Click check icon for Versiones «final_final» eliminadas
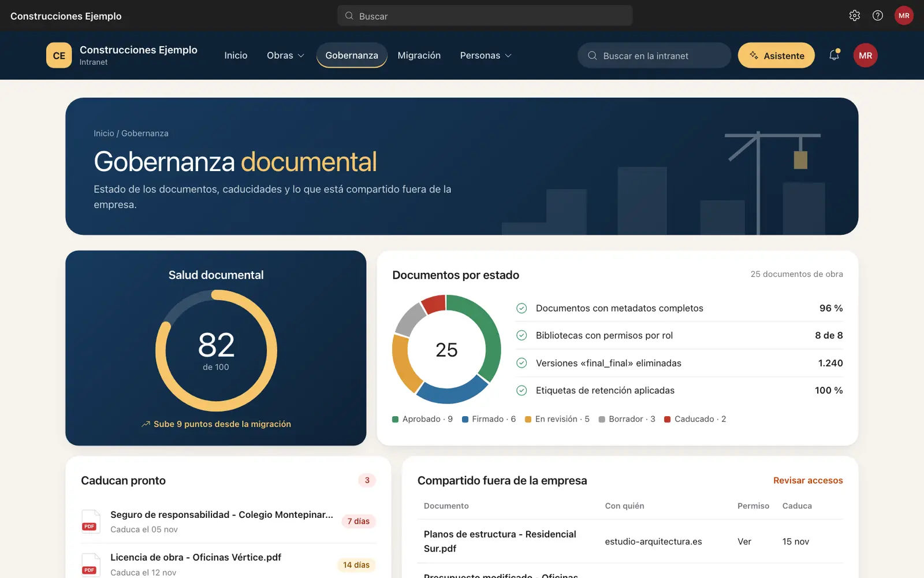Image resolution: width=924 pixels, height=578 pixels. coord(521,363)
